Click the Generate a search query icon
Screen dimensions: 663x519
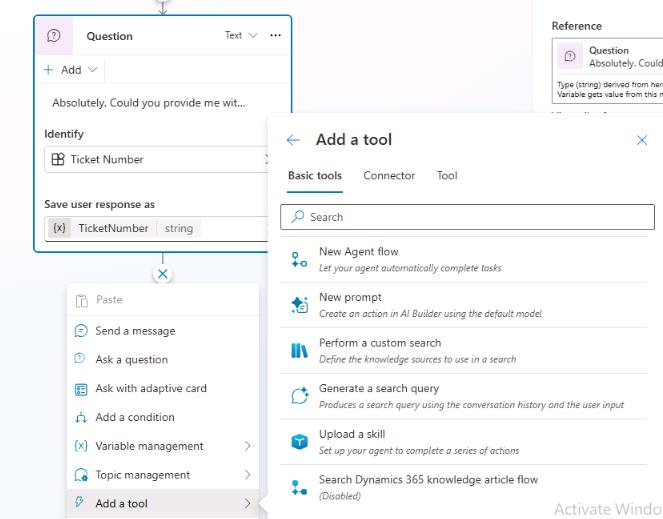(x=299, y=396)
